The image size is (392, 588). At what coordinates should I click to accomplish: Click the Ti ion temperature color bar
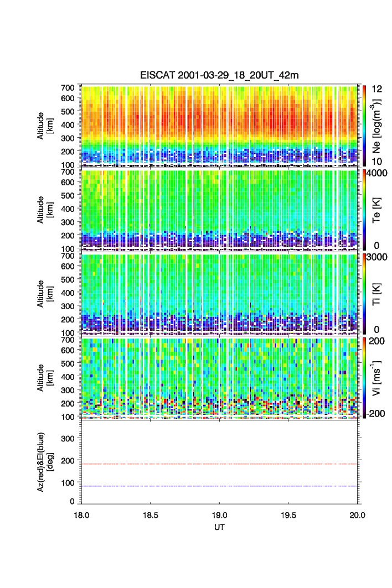point(364,293)
